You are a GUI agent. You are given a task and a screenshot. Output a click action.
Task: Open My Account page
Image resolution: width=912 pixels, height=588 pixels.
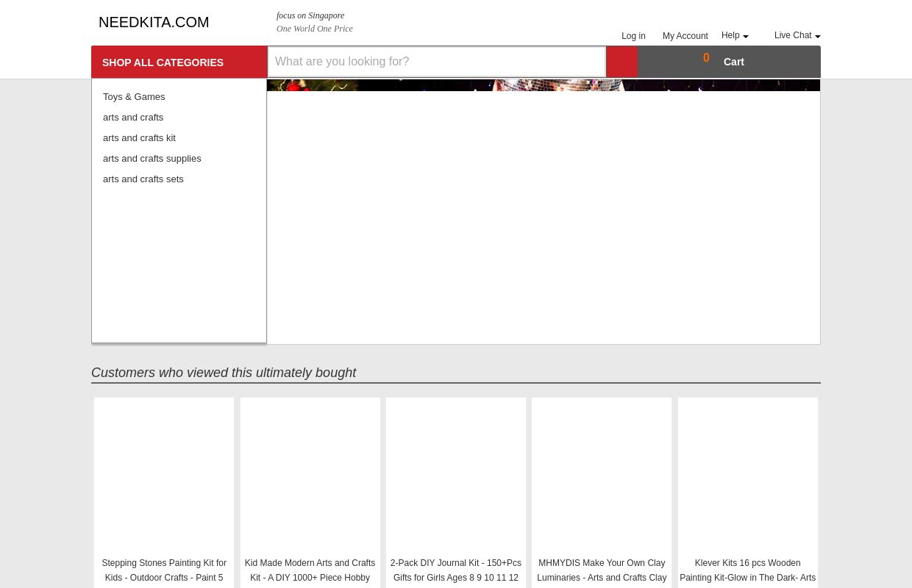685,36
